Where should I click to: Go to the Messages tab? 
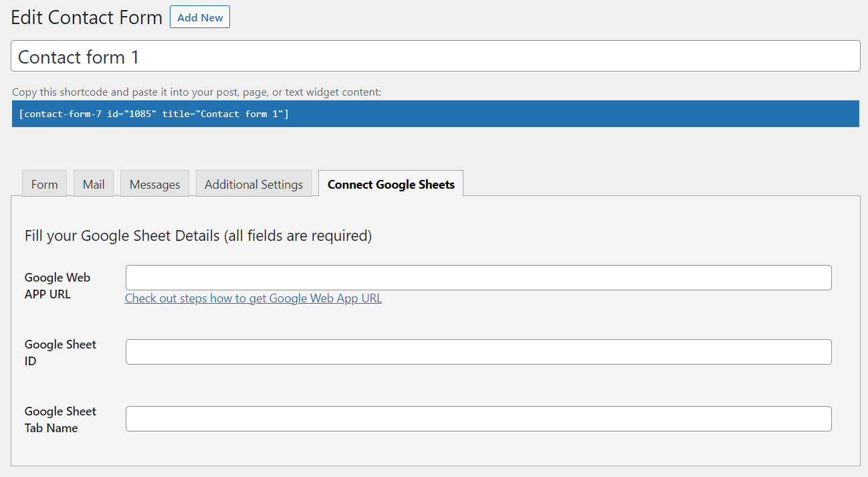click(x=154, y=184)
